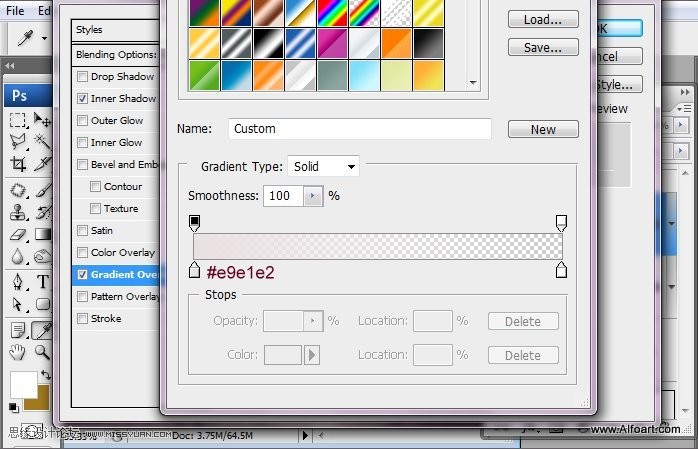Screen dimensions: 698x449
Task: Select the Magic Wand tool
Action: (x=43, y=142)
